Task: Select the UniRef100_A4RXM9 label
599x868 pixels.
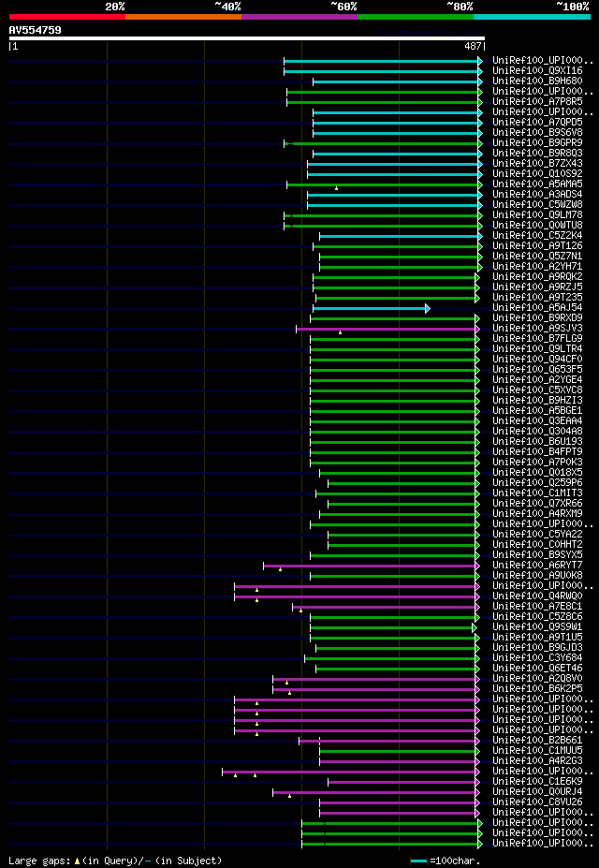Action: [x=537, y=512]
